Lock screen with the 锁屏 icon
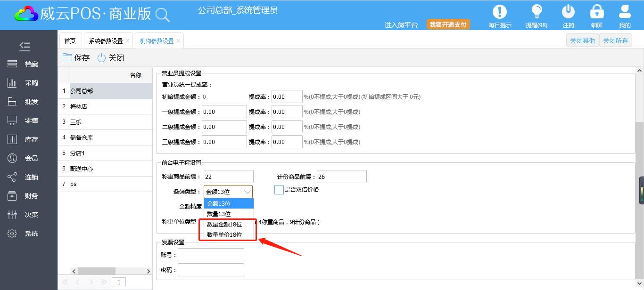Viewport: 644px width, 290px height. 596,12
